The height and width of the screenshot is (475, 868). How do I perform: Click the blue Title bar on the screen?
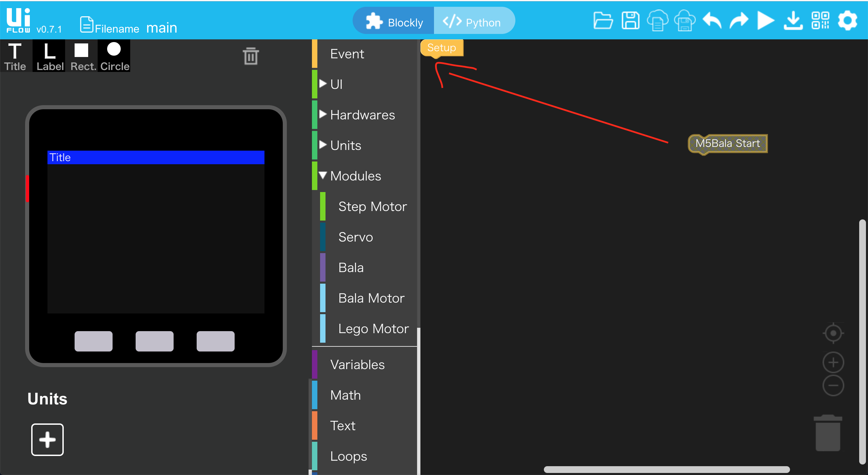(156, 157)
